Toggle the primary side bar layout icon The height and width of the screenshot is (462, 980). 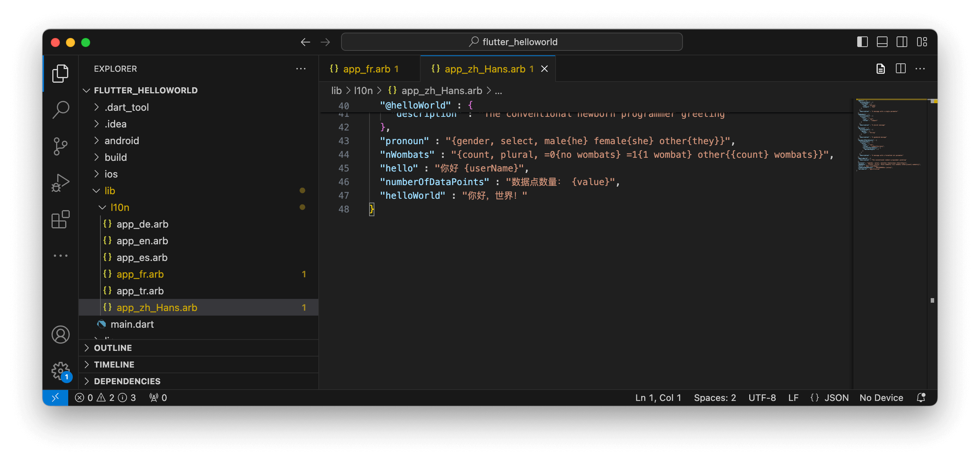point(862,42)
